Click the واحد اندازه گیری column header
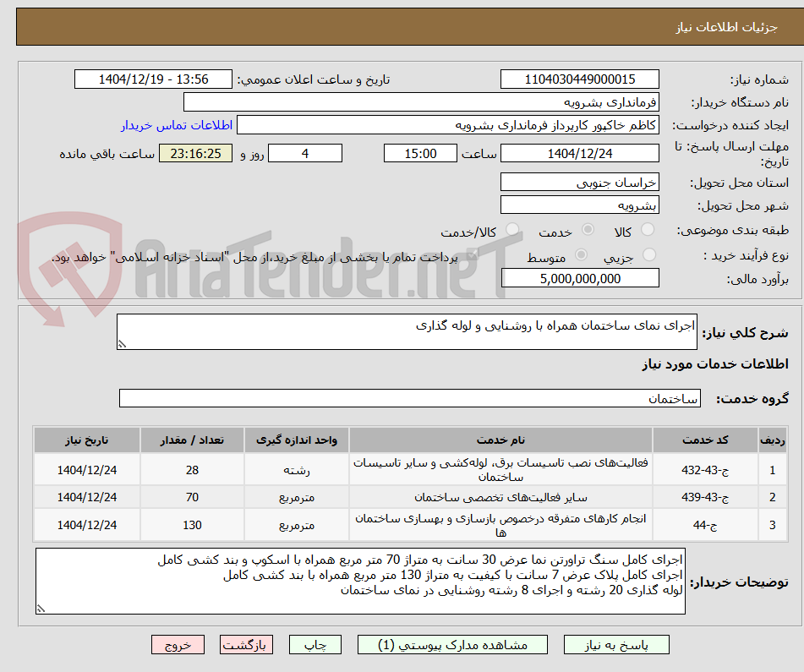Image resolution: width=804 pixels, height=672 pixels. (297, 440)
